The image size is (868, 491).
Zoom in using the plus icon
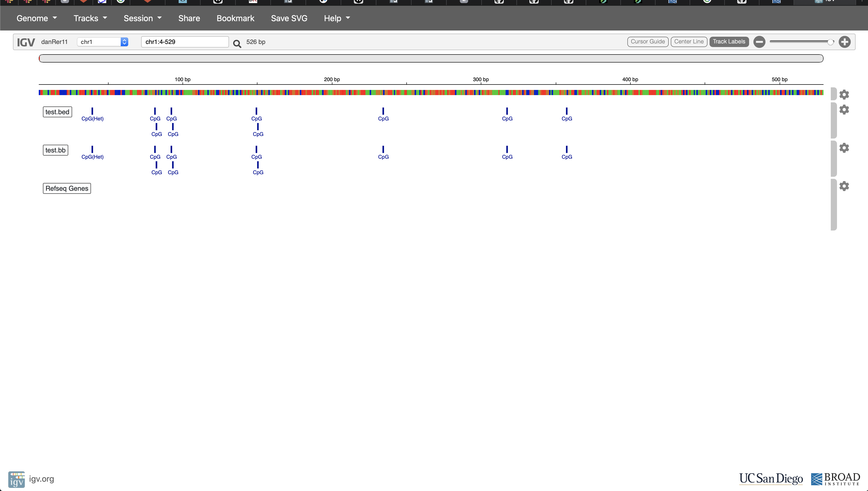click(845, 42)
